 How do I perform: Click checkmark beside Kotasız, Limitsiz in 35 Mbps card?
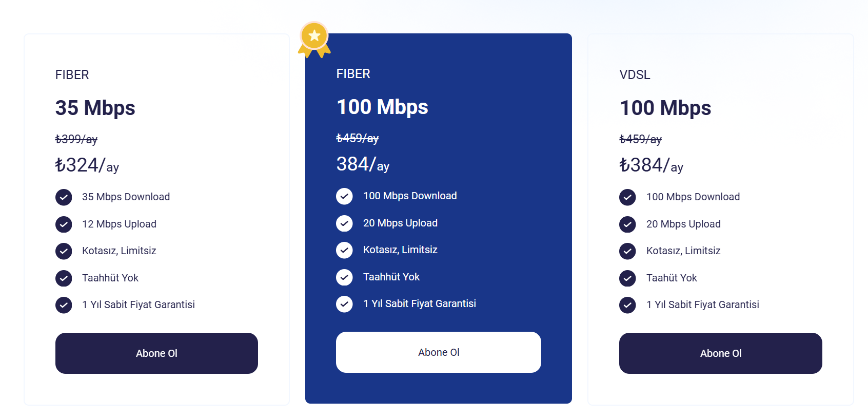64,251
